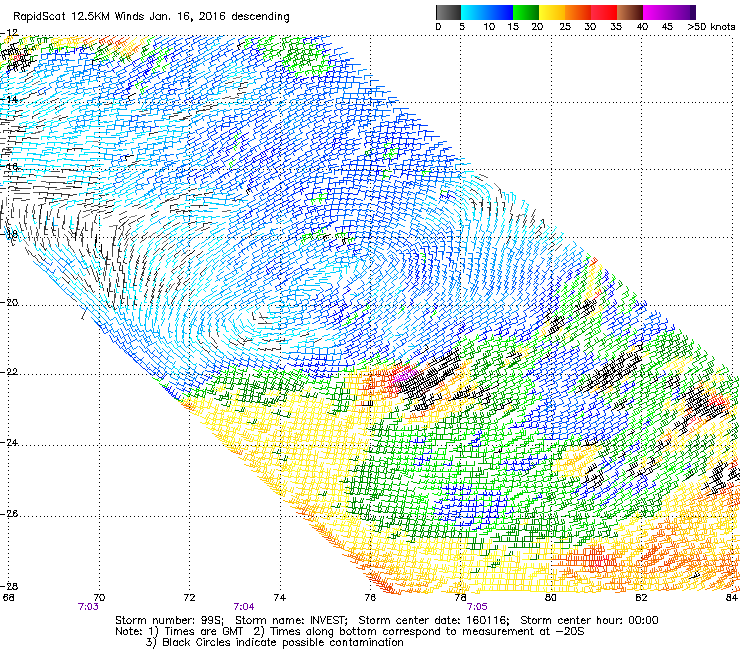Click the date "Jan. 16, 2016" in the title

[188, 17]
